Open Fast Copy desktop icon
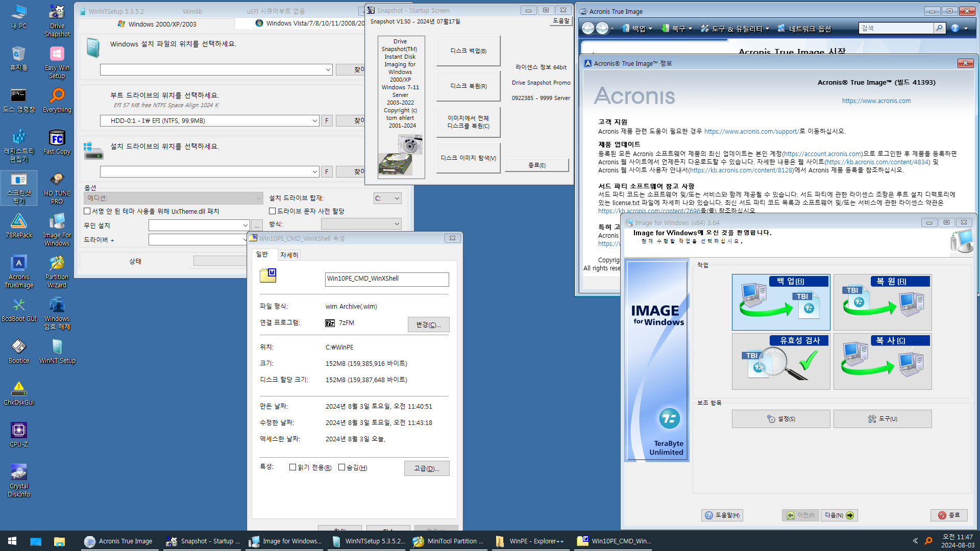The image size is (980, 551). (x=57, y=142)
